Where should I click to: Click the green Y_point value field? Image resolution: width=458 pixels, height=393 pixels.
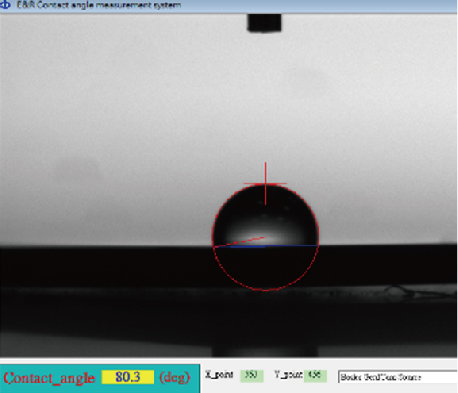pyautogui.click(x=315, y=375)
